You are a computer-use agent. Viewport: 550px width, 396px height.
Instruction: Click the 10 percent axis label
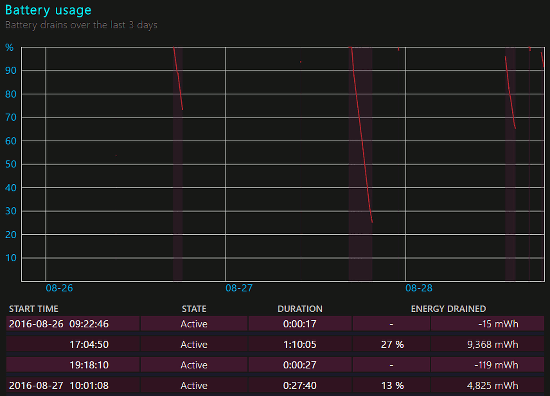point(11,258)
